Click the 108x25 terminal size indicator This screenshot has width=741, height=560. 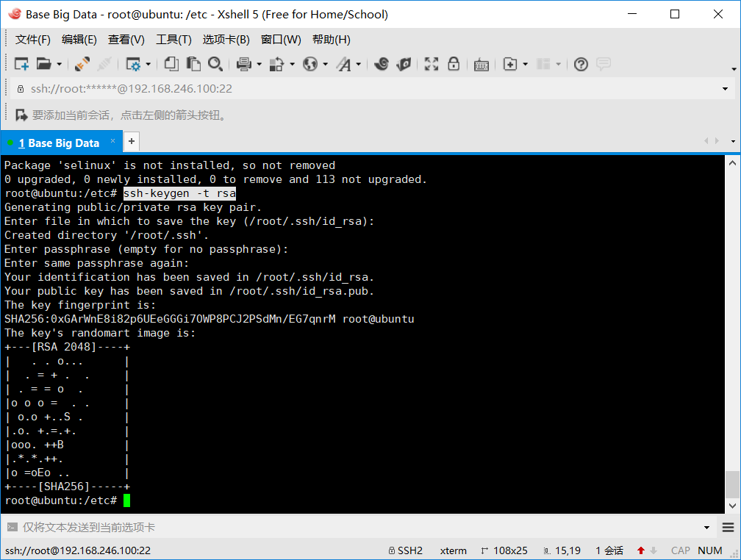tap(504, 550)
